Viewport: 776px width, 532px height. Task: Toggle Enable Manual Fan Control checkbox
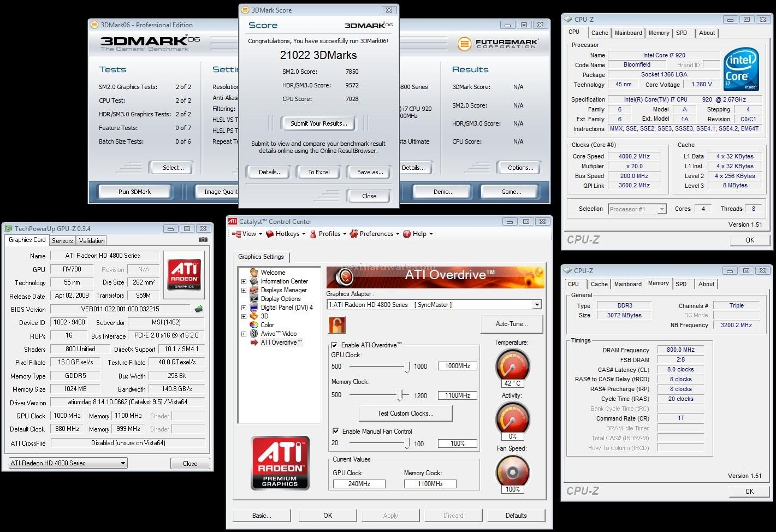pyautogui.click(x=335, y=431)
